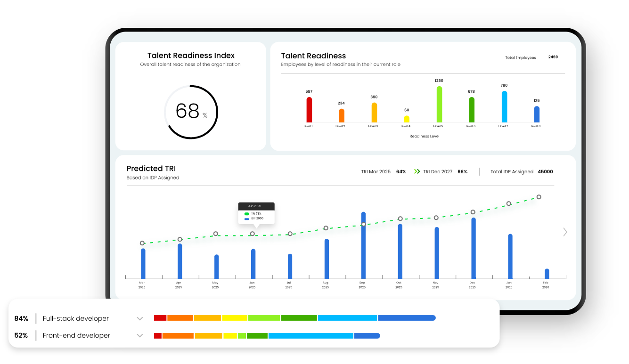The width and height of the screenshot is (629, 364).
Task: Click the TRI line point for Oct 2025
Action: coord(400,218)
